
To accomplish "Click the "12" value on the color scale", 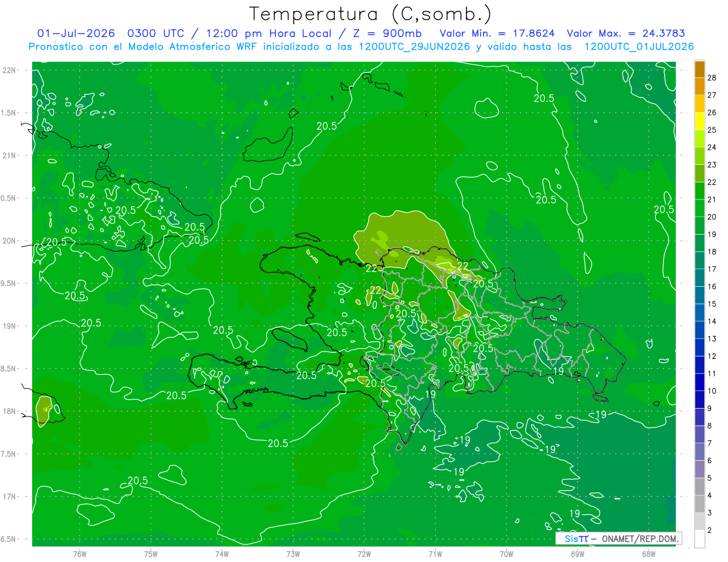I will click(x=712, y=356).
